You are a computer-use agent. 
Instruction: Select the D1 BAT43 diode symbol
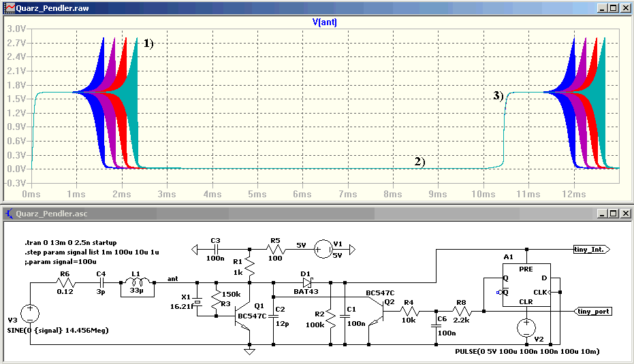point(308,282)
